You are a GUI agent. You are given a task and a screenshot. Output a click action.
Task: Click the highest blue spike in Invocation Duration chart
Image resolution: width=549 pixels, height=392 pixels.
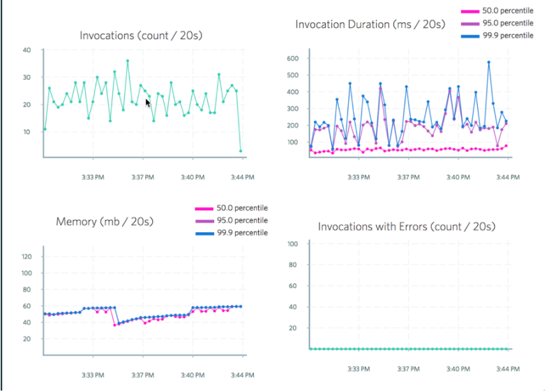click(488, 62)
